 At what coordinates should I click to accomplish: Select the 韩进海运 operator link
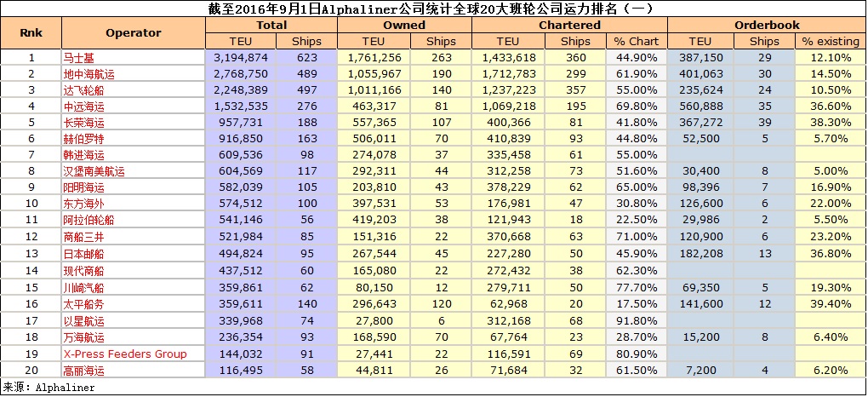tap(83, 154)
